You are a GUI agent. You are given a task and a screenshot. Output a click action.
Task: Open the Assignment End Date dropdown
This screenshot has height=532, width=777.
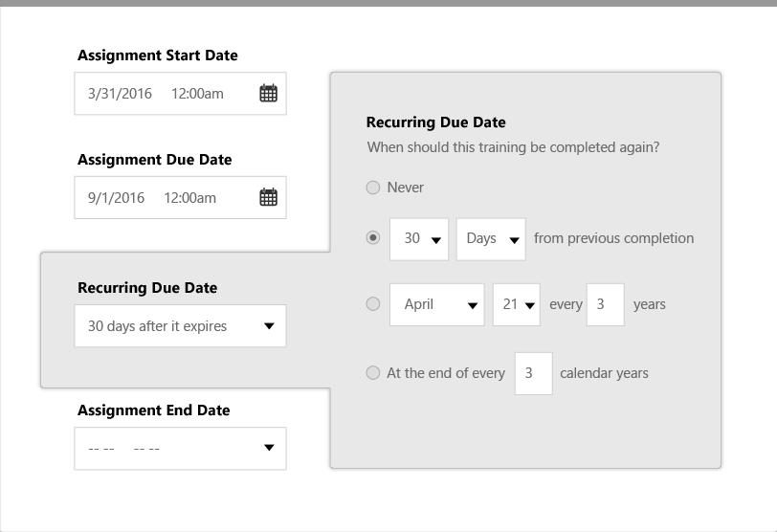click(268, 448)
